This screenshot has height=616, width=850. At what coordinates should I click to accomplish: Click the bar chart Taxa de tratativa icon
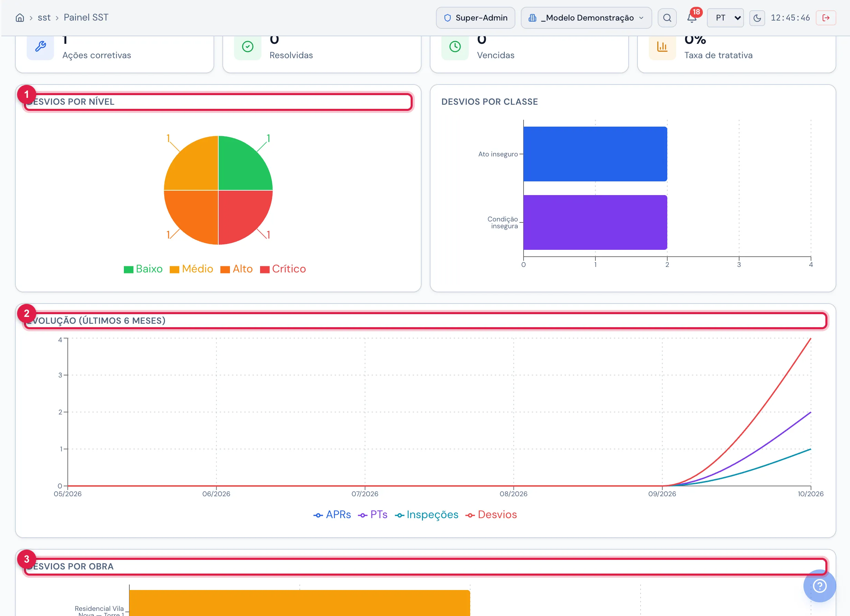(662, 47)
